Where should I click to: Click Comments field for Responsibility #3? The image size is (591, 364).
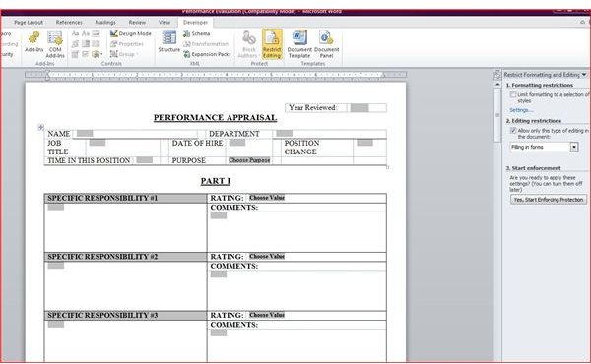click(219, 333)
